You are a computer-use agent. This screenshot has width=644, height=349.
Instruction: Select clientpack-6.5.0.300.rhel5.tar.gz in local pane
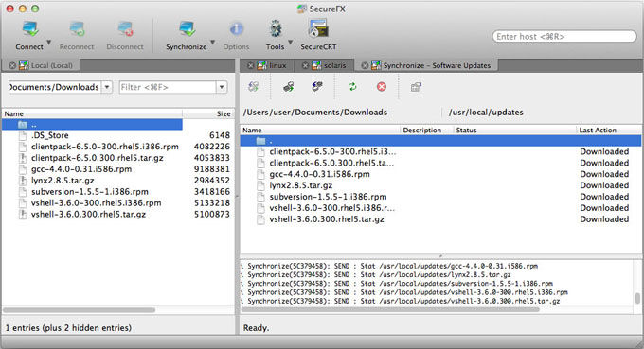coord(117,158)
